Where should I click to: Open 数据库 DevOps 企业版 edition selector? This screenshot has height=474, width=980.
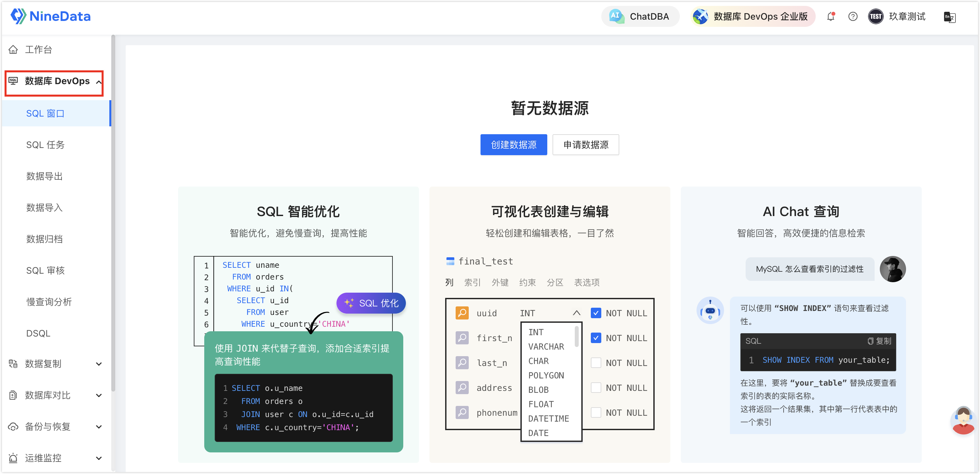pyautogui.click(x=753, y=16)
